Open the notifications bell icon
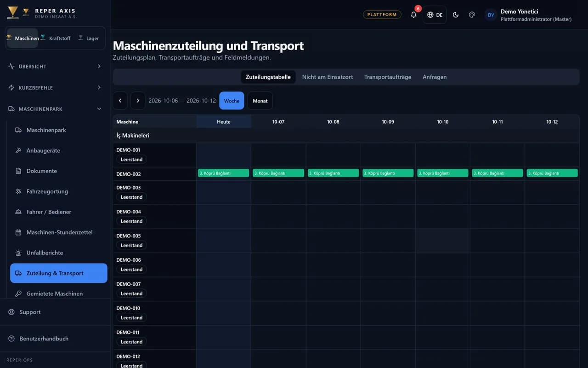This screenshot has height=368, width=588. 413,15
